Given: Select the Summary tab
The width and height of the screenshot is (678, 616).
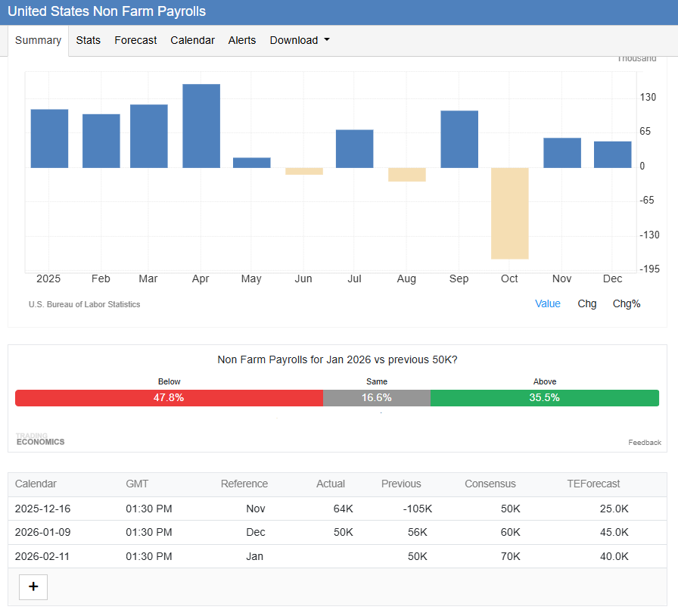Looking at the screenshot, I should 38,40.
